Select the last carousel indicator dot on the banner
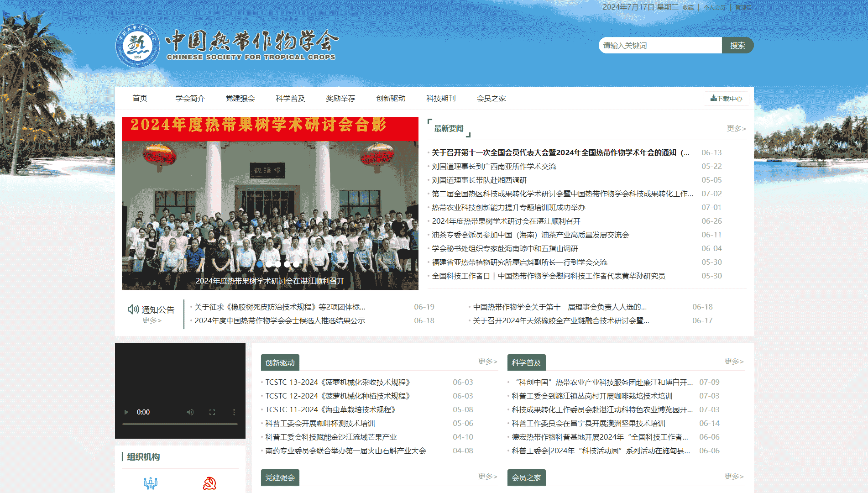The image size is (868, 493). [297, 264]
